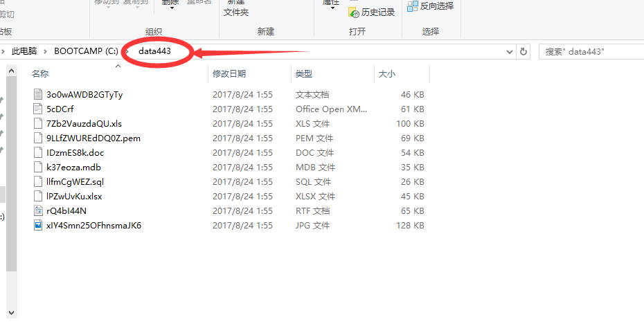Open the dropdown arrow under 属性 in ribbon

[332, 8]
